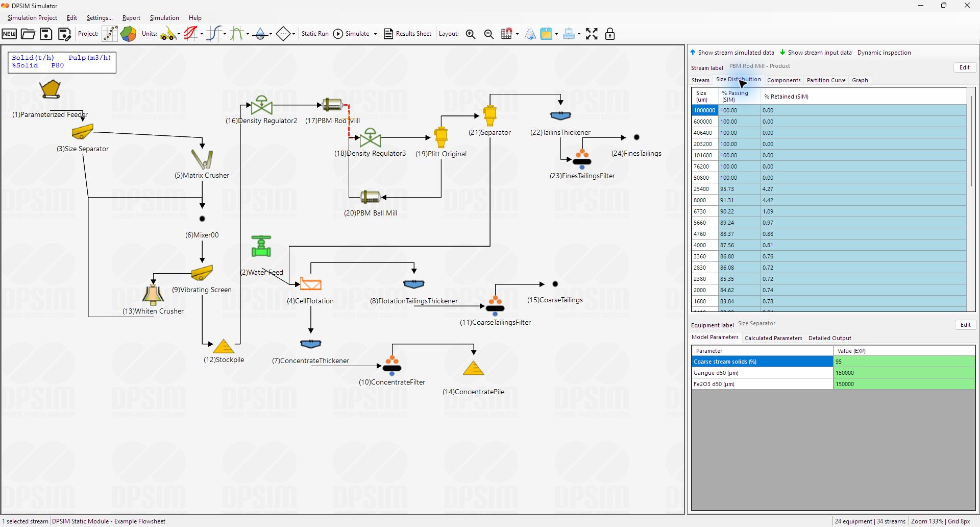Image resolution: width=980 pixels, height=527 pixels.
Task: Expand the water-drop icon dropdown arrow
Action: point(271,34)
